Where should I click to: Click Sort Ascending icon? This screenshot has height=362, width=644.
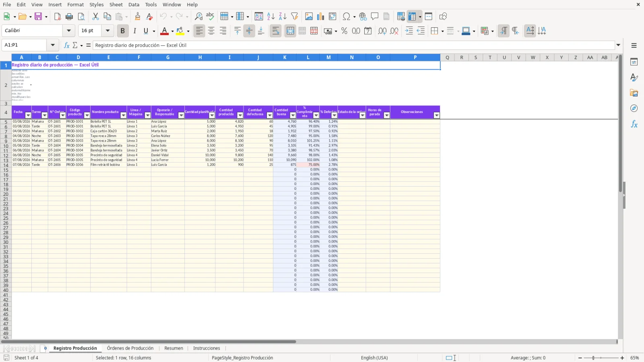coord(271,16)
